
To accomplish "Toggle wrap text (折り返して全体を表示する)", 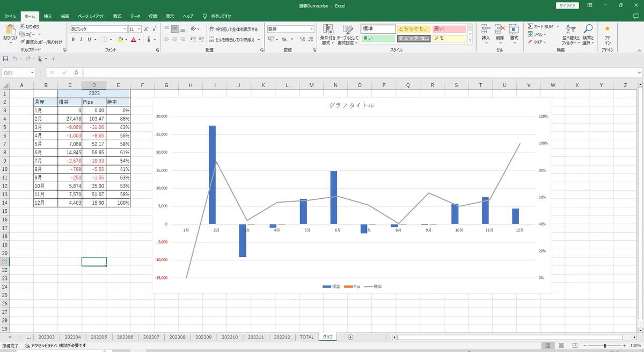I will pyautogui.click(x=233, y=30).
